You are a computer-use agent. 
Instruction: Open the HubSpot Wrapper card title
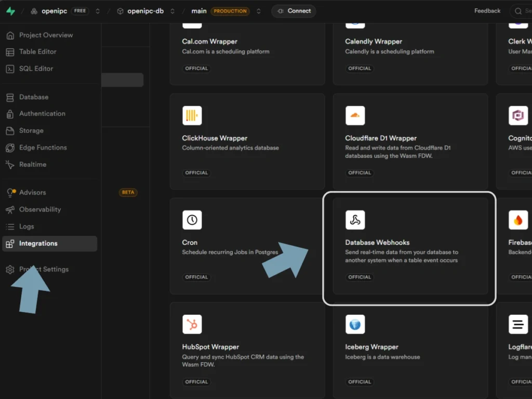(x=210, y=347)
